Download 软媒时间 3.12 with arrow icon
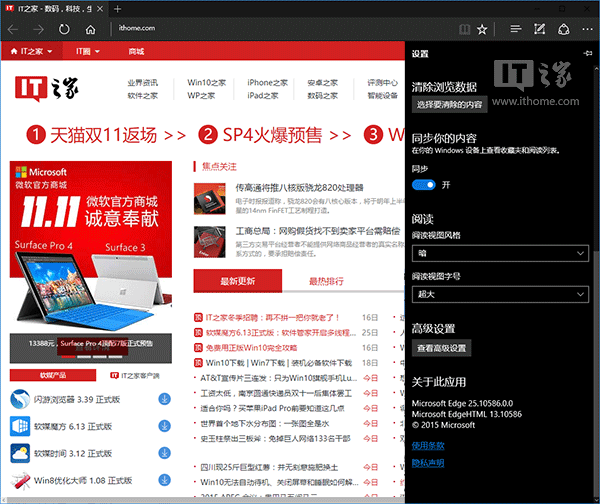Screen dimensions: 600x504 [x=165, y=453]
